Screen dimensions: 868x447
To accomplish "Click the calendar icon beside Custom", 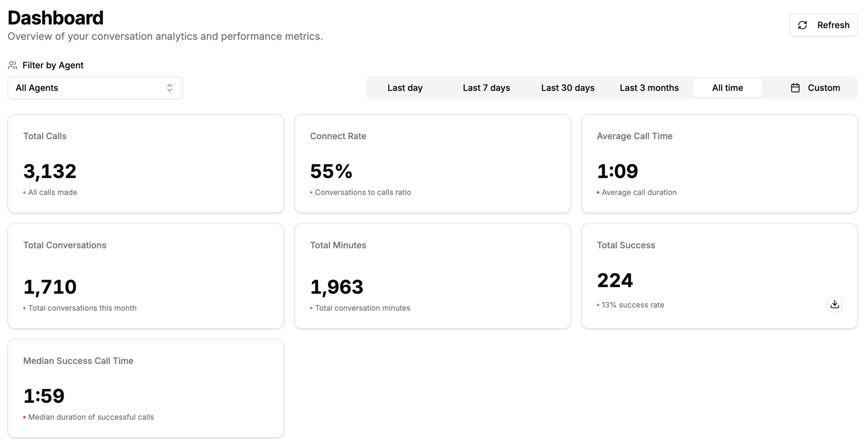I will tap(795, 88).
